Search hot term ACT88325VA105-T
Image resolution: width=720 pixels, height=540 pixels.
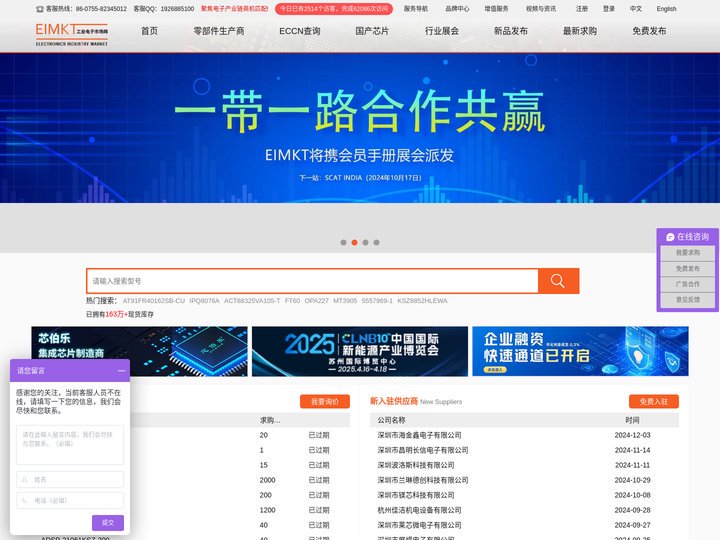pyautogui.click(x=252, y=301)
